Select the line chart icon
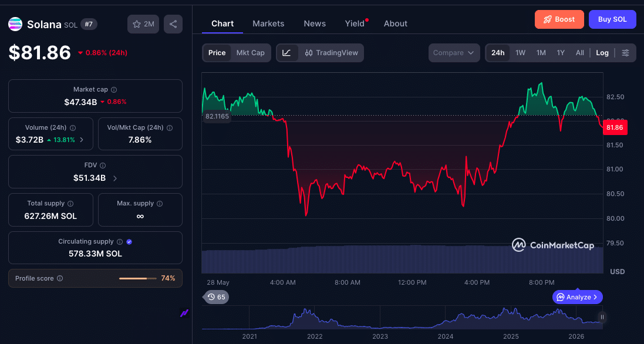This screenshot has width=644, height=344. 286,53
